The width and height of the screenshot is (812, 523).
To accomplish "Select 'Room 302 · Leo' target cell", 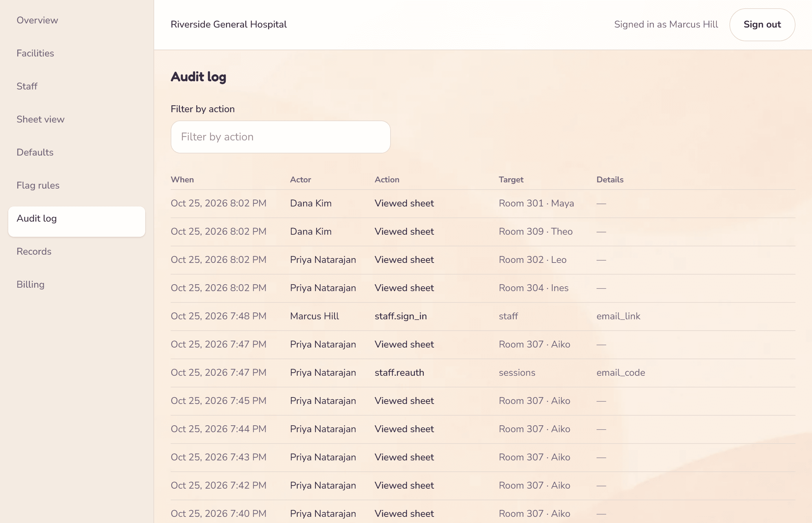I will tap(533, 260).
